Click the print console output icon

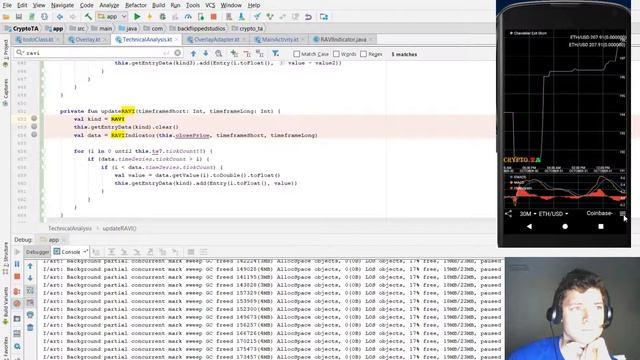coord(30,315)
